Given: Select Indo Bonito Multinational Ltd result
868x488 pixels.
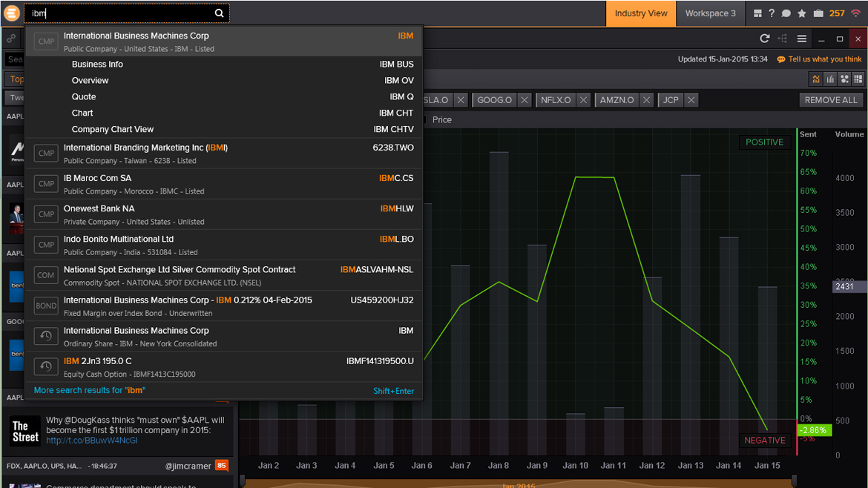Looking at the screenshot, I should click(223, 245).
